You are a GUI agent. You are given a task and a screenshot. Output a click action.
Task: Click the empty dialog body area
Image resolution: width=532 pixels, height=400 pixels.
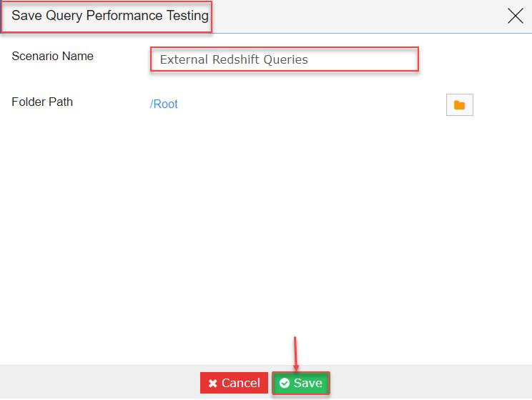point(266,238)
